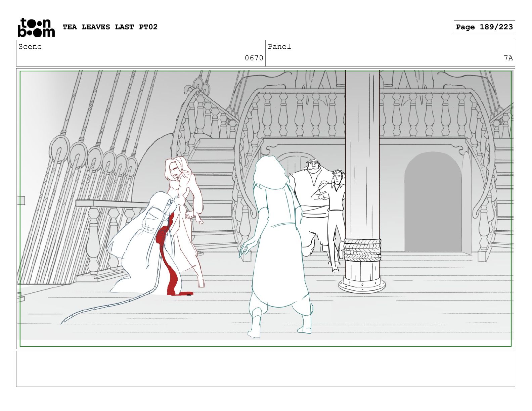Click the empty notes box below the panel
Viewport: 532px width, 411px height.
pos(265,369)
